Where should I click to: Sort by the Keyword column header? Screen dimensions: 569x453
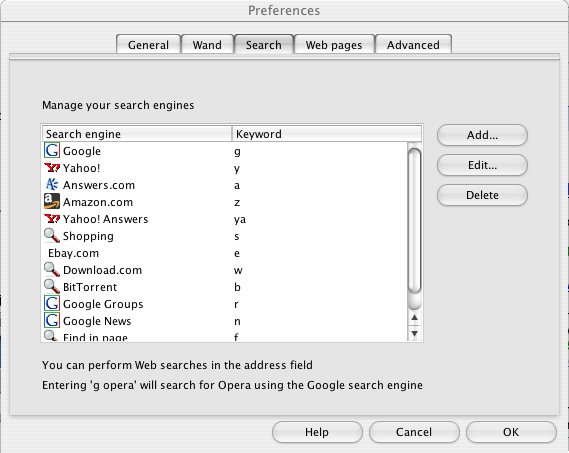click(x=327, y=134)
